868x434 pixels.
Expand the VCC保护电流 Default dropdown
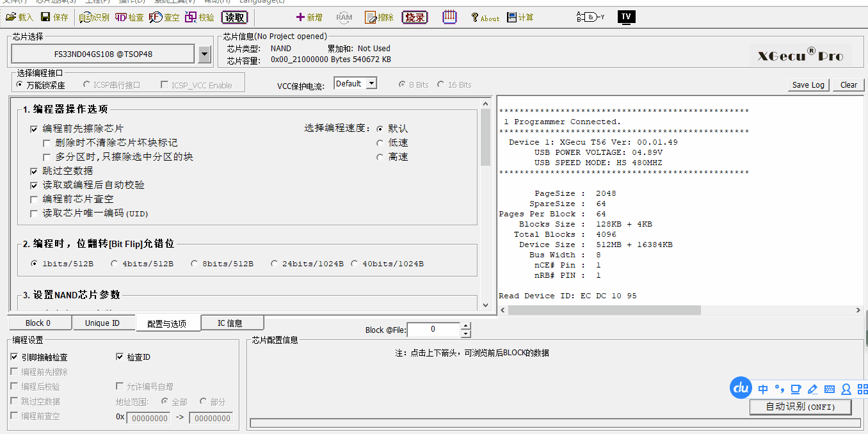(x=371, y=83)
